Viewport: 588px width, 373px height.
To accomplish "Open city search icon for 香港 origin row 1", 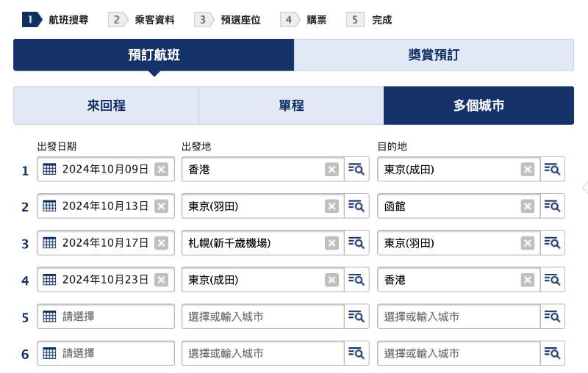I will click(x=356, y=170).
